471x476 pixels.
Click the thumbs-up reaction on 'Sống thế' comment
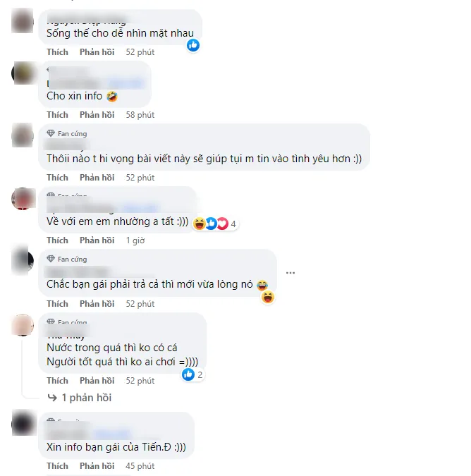[x=193, y=45]
